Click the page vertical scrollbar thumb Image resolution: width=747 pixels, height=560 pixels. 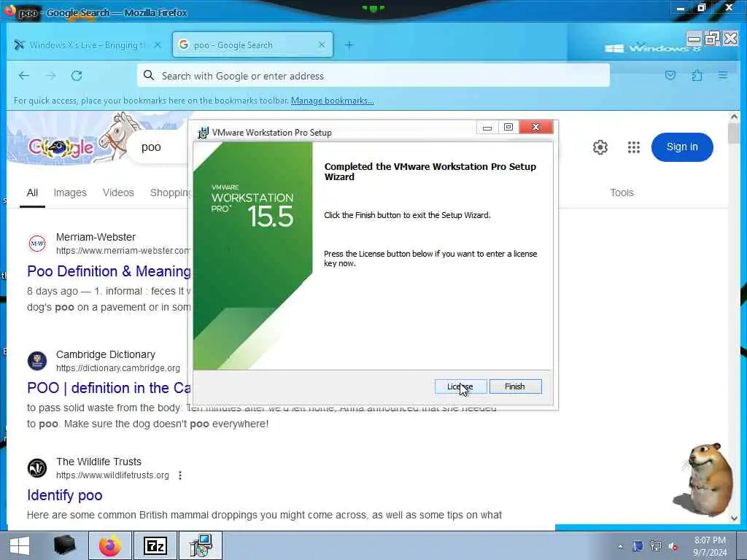[734, 133]
